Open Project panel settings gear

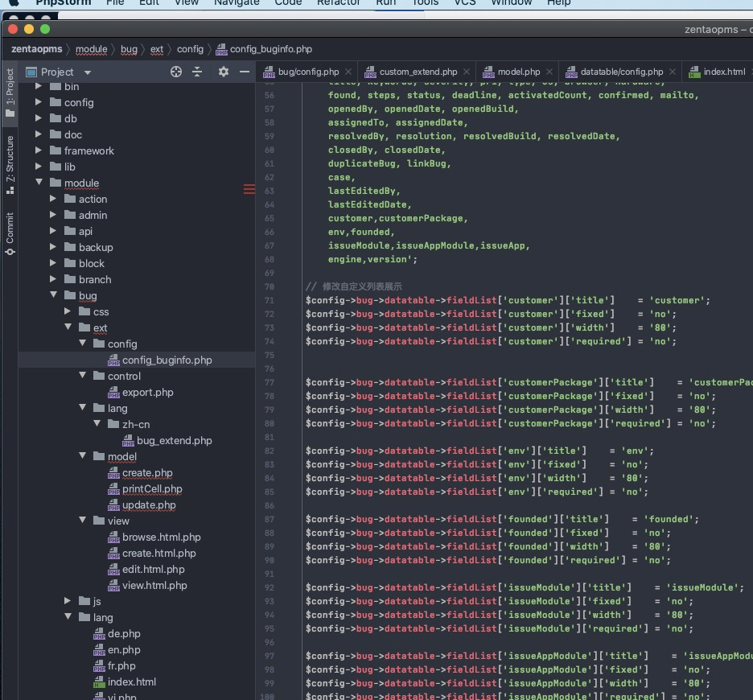pos(224,72)
